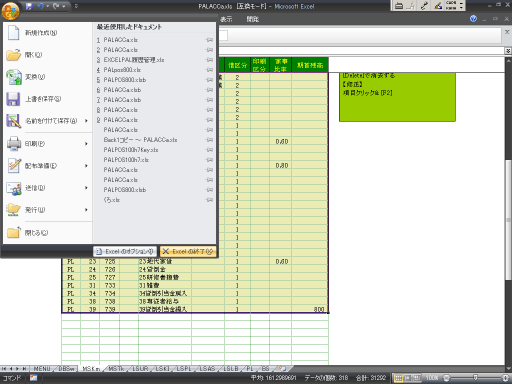Expand the formula bar chevron

508,51
